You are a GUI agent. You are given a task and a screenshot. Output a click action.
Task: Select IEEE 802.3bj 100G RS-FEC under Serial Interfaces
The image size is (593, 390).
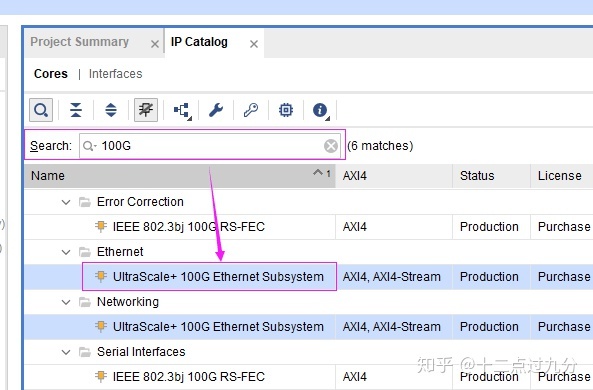pyautogui.click(x=189, y=376)
